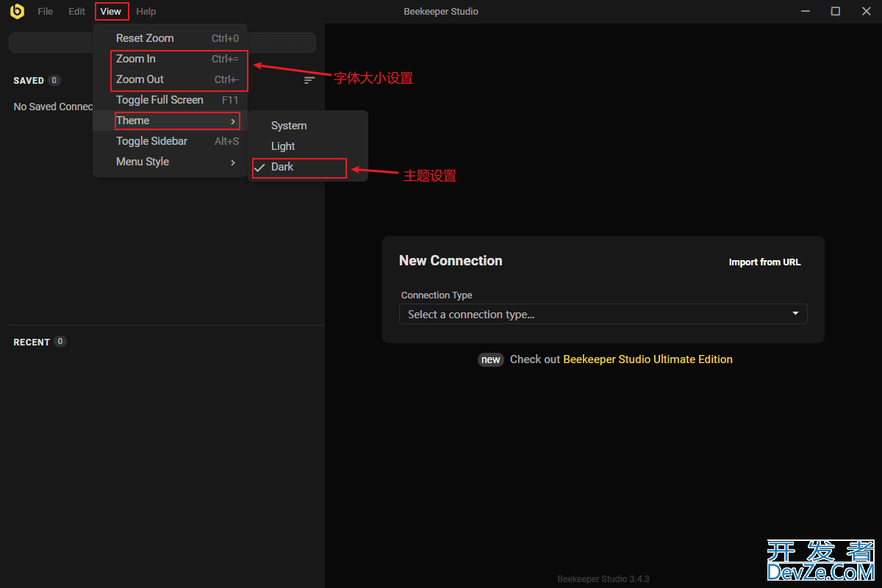This screenshot has height=588, width=882.
Task: Toggle Full Screen from the menu
Action: [171, 100]
